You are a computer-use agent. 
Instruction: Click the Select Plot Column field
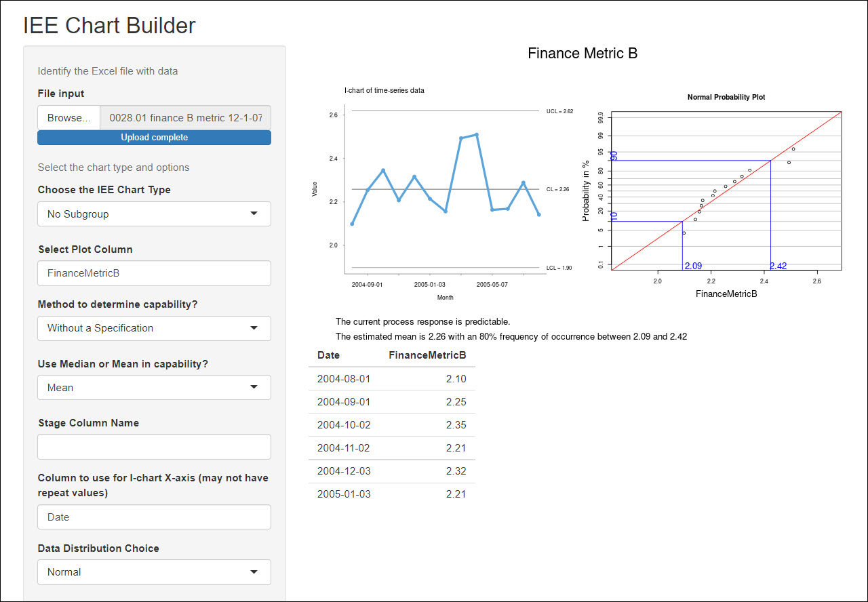click(154, 273)
